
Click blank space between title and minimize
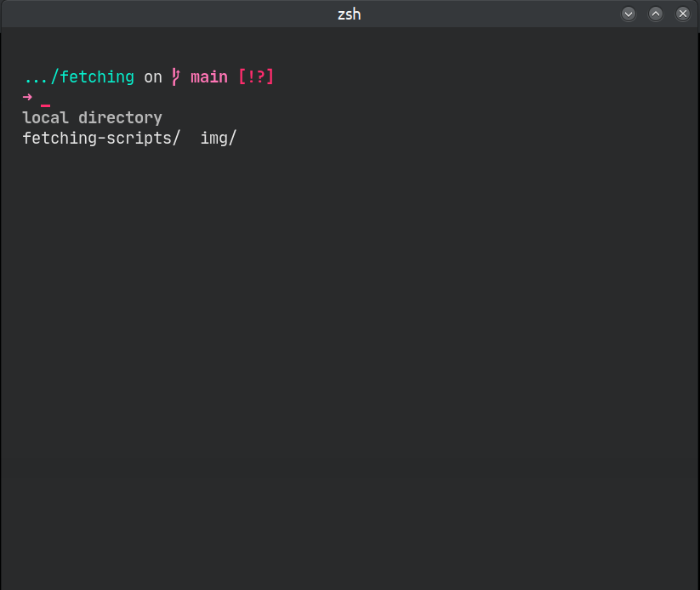[493, 14]
